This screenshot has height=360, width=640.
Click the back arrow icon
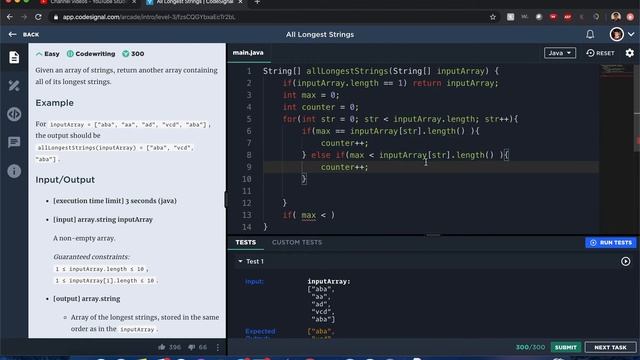[12, 35]
